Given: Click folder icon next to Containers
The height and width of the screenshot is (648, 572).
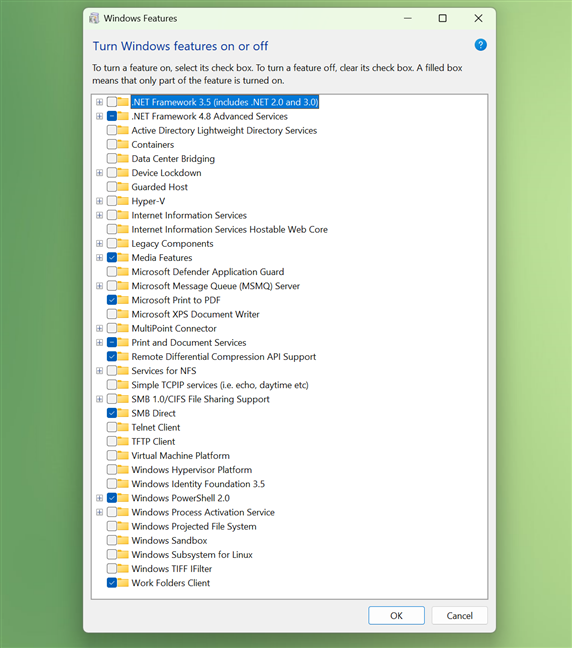Looking at the screenshot, I should click(x=123, y=145).
